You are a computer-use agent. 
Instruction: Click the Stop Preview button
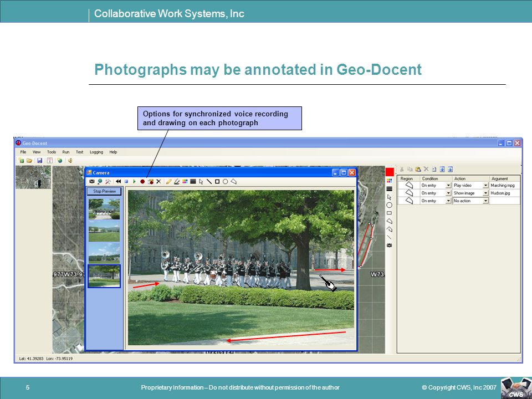click(x=105, y=191)
